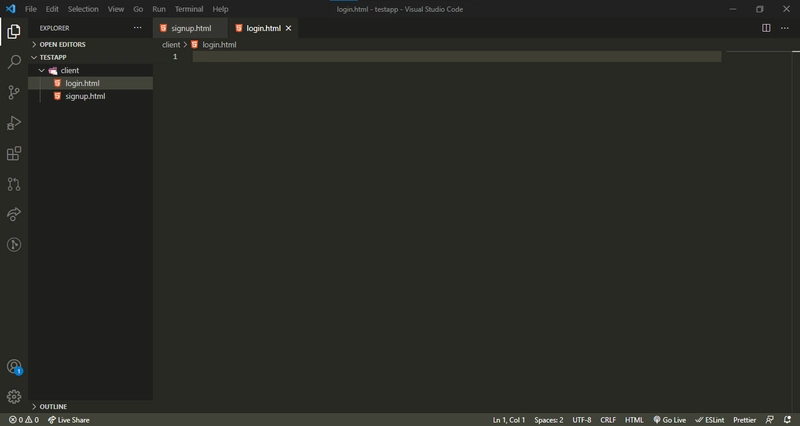The image size is (800, 426).
Task: Open the Extensions view
Action: (x=14, y=154)
